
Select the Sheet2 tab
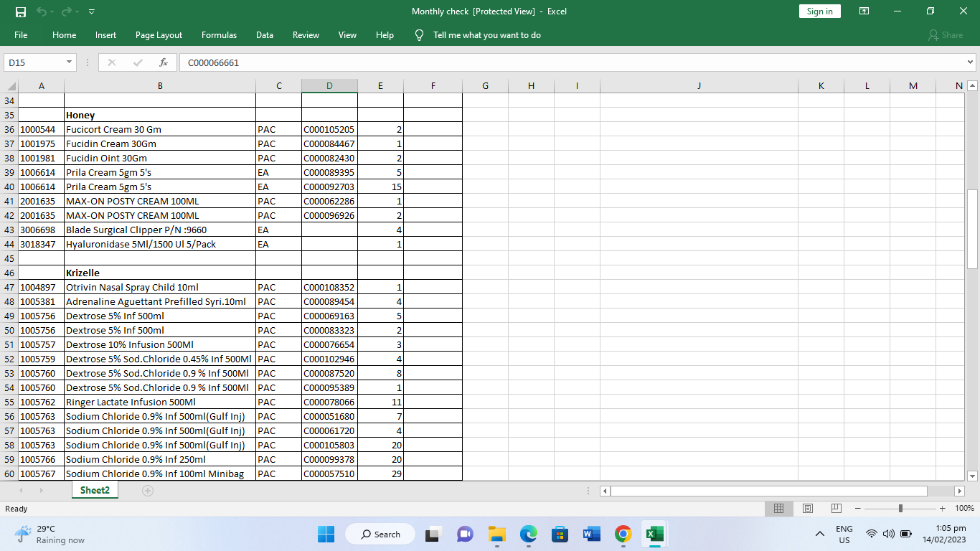point(95,490)
